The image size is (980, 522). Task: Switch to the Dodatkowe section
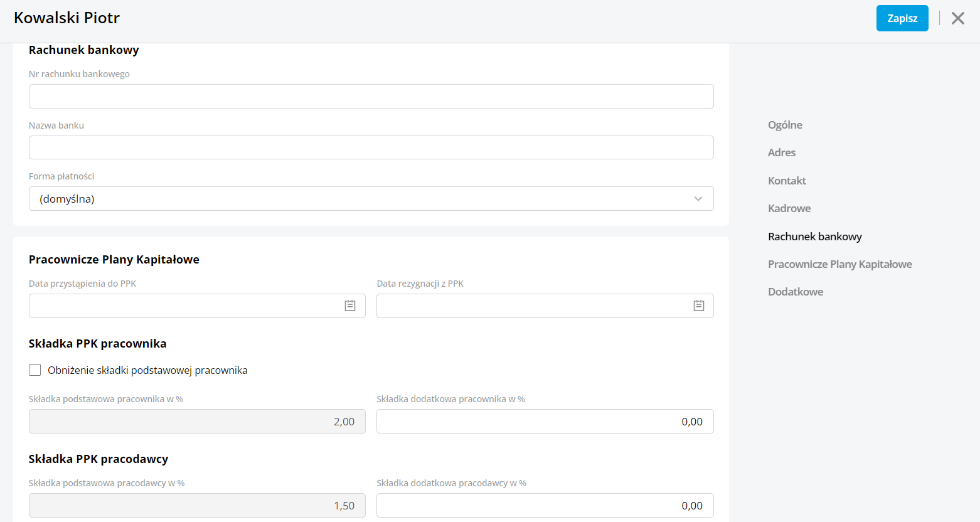tap(795, 292)
